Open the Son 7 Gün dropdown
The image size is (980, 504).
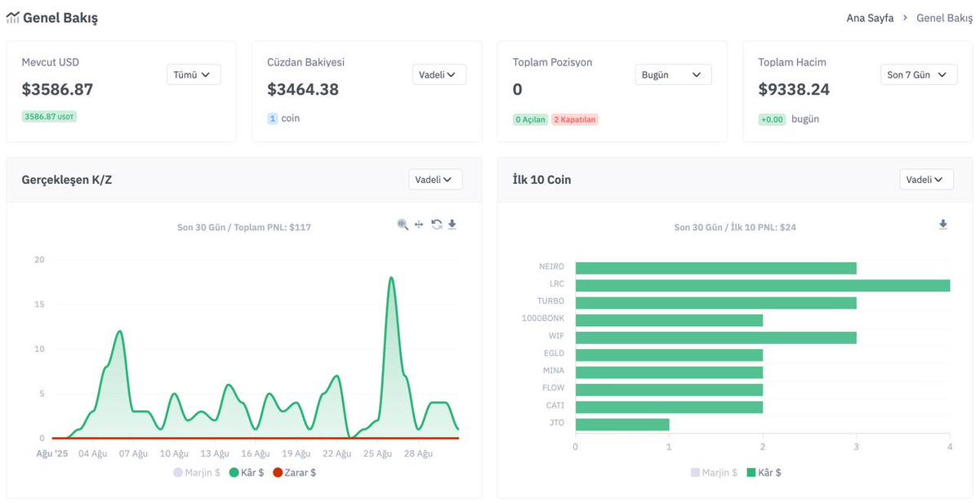point(919,74)
